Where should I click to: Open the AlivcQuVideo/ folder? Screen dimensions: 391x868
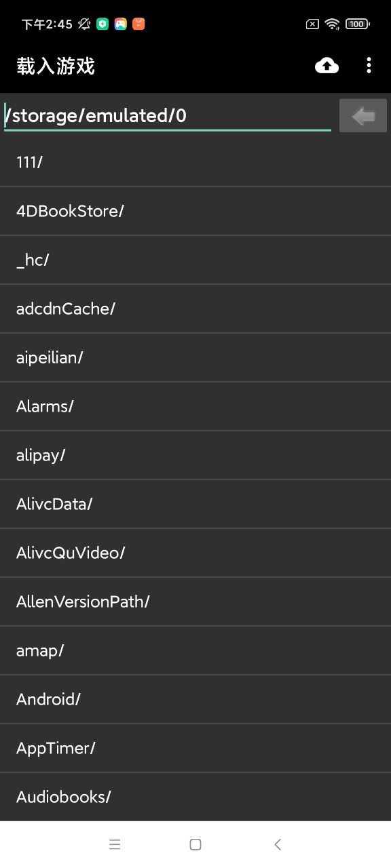point(195,553)
